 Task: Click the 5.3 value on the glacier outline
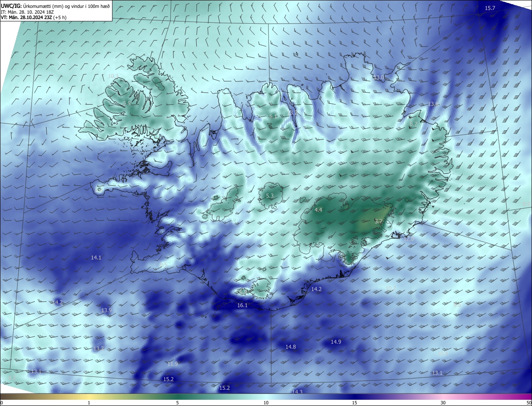[270, 196]
